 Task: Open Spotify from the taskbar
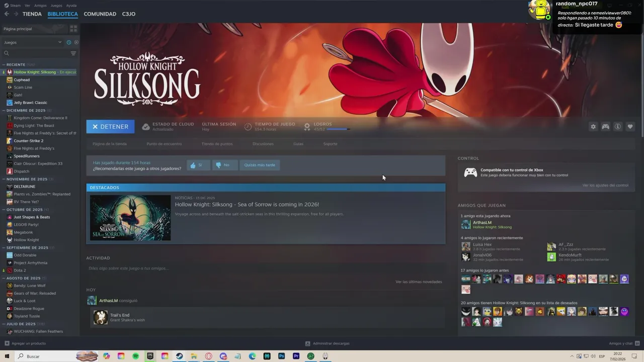136,356
